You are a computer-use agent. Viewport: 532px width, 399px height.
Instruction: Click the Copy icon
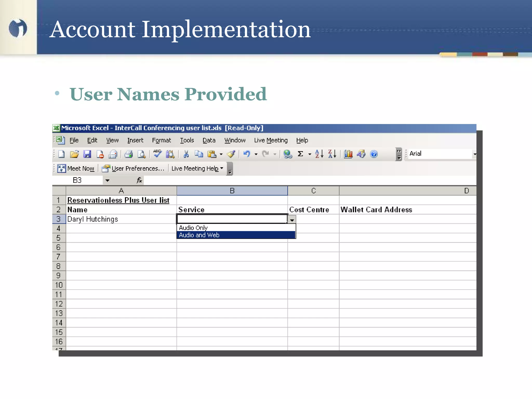point(199,154)
